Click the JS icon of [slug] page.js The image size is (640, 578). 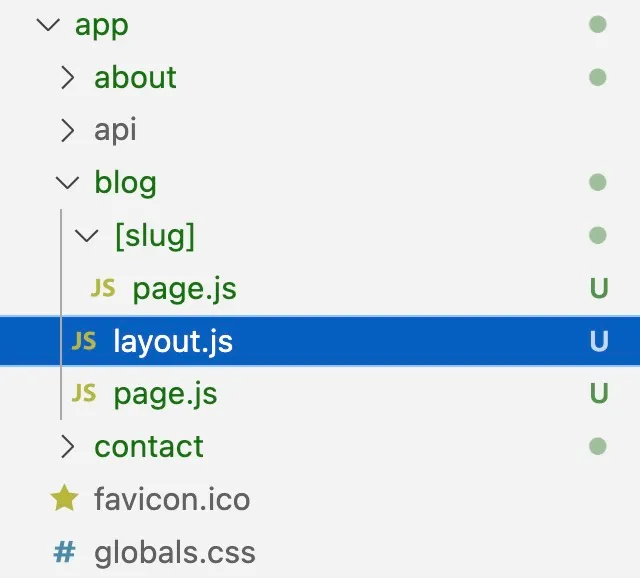[x=103, y=289]
